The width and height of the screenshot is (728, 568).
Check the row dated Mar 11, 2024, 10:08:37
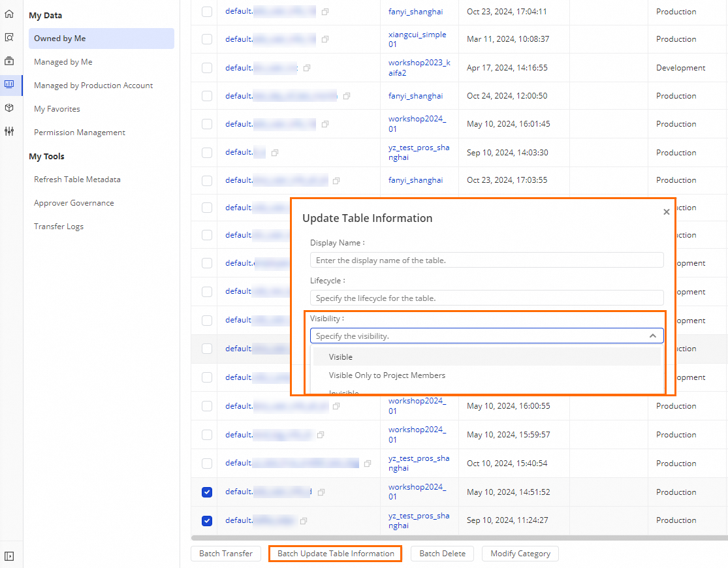pyautogui.click(x=207, y=39)
